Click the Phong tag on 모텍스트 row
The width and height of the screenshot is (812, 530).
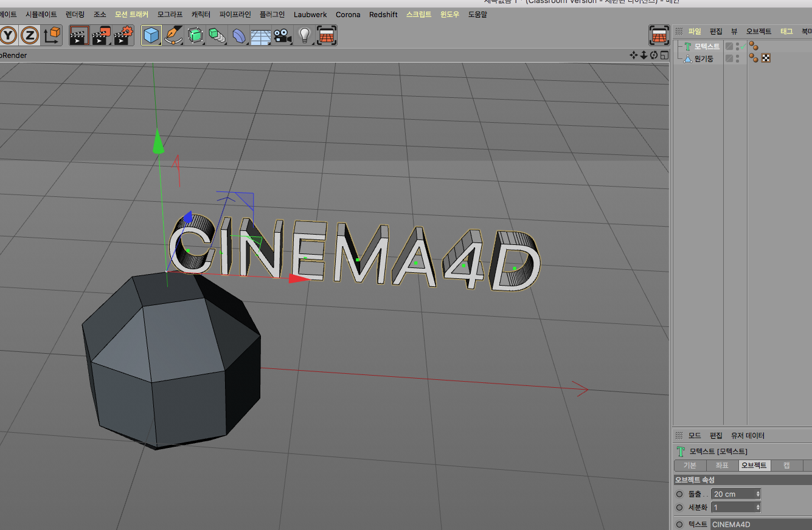[754, 46]
